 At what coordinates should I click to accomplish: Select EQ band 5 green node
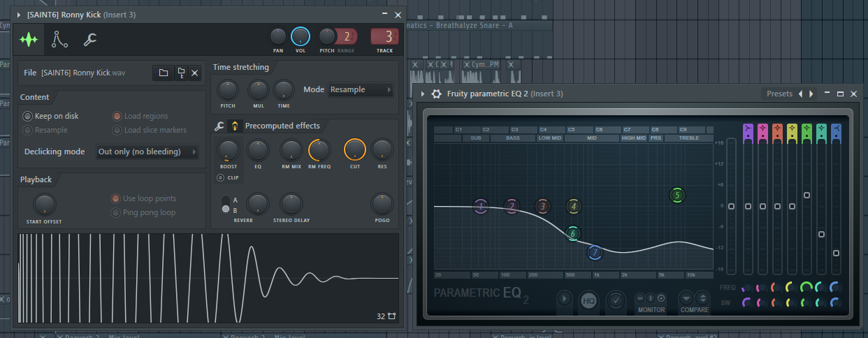[677, 196]
